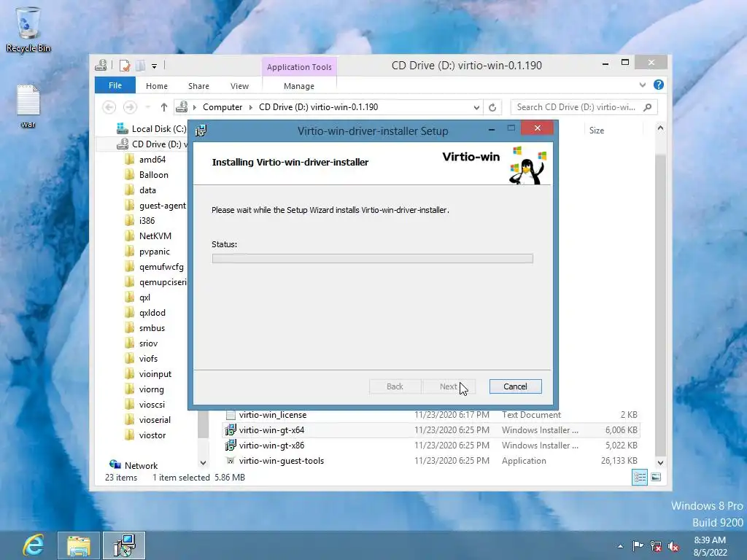This screenshot has width=747, height=560.
Task: Click the Forward navigation arrow in Explorer
Action: tap(130, 107)
